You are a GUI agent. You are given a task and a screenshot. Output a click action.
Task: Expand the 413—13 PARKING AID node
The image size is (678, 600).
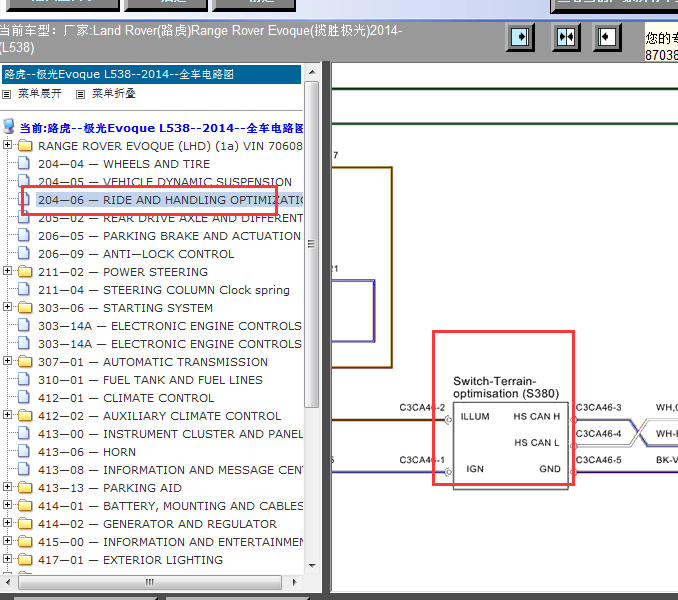click(x=7, y=487)
